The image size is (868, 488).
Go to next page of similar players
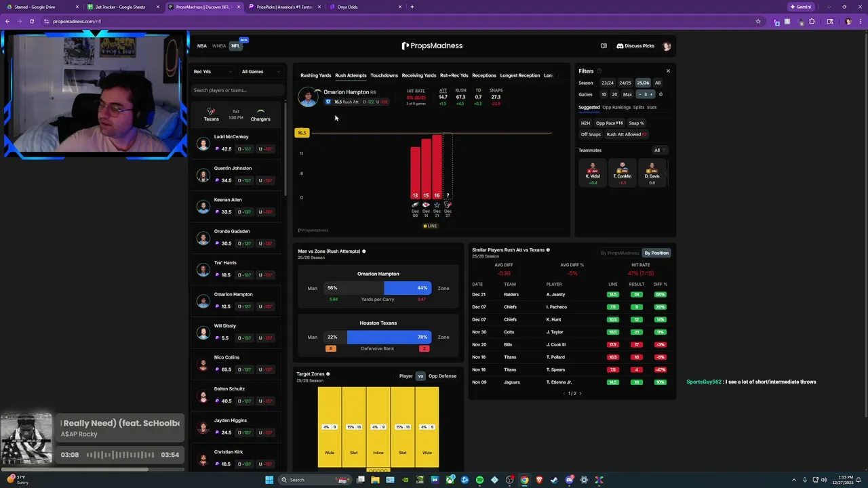[x=580, y=393]
